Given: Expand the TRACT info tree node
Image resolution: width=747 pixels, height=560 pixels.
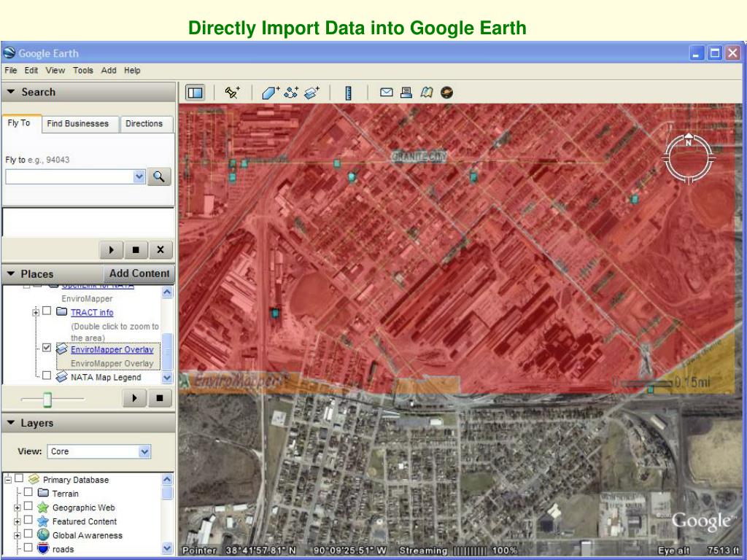Looking at the screenshot, I should [36, 313].
